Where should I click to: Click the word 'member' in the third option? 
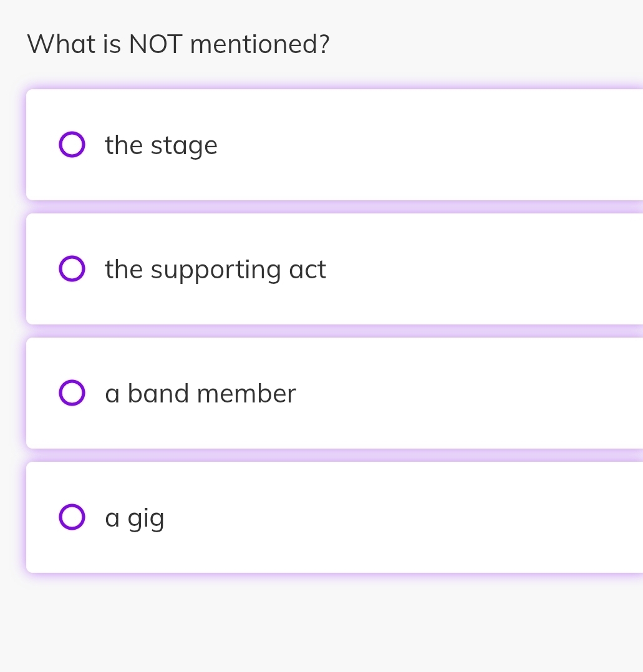tap(246, 394)
